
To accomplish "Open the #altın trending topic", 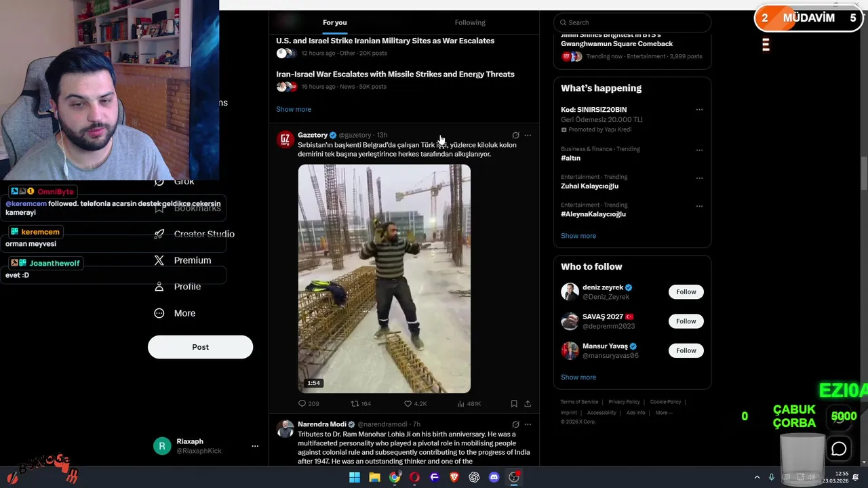I will [570, 158].
